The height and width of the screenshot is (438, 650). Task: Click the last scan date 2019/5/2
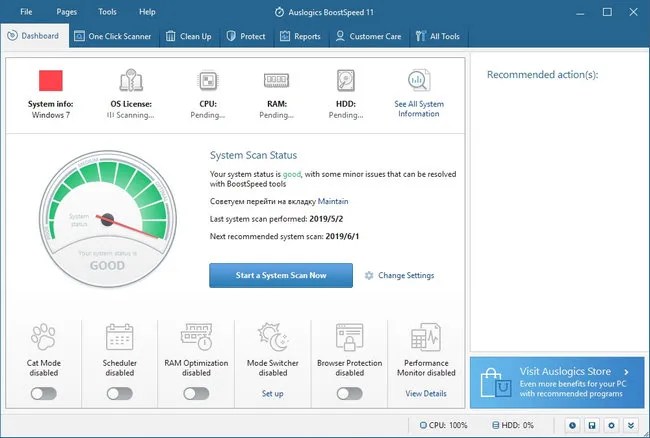point(326,219)
